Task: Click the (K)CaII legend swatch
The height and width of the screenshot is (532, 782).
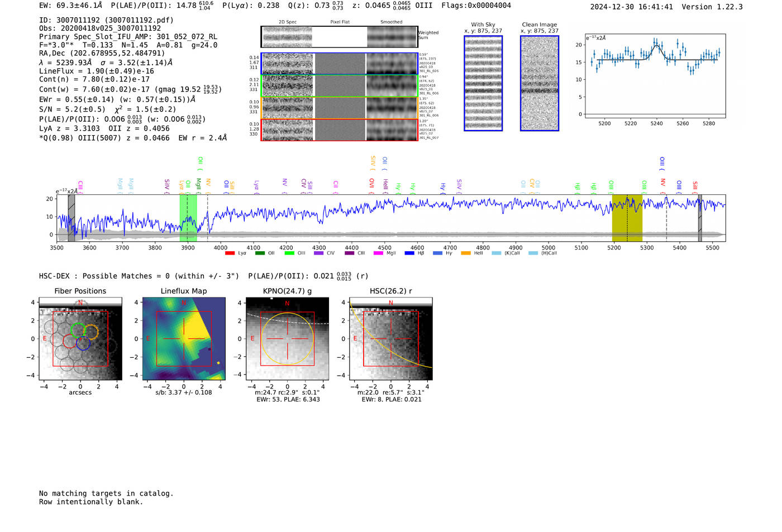Action: 496,253
